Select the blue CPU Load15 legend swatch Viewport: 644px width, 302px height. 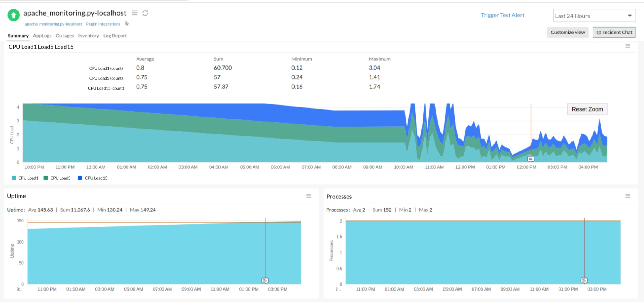(79, 178)
